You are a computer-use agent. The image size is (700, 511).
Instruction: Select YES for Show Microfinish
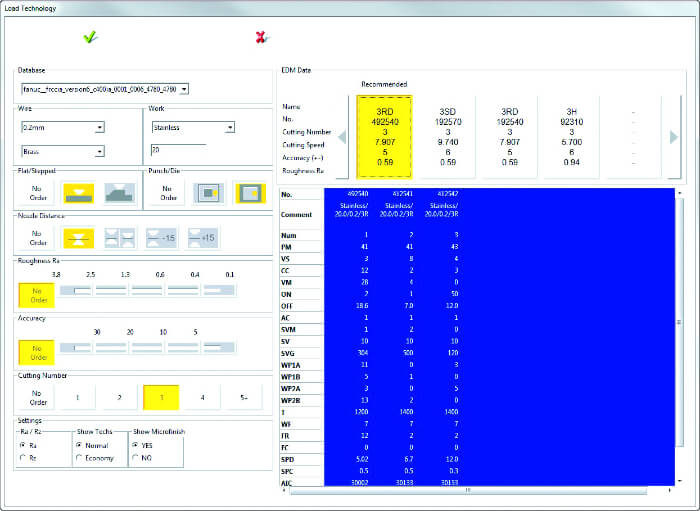[x=135, y=445]
